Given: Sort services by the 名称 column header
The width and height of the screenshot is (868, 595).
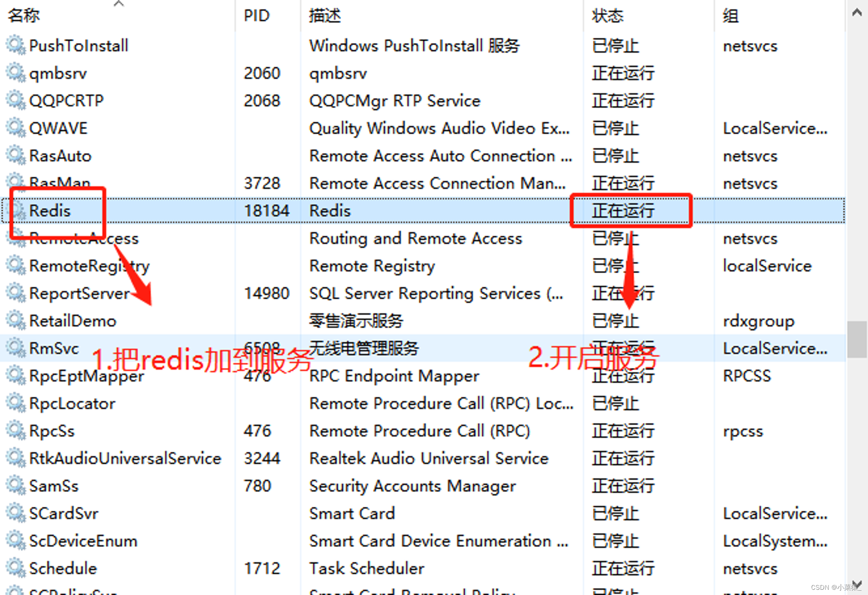Looking at the screenshot, I should pos(24,16).
